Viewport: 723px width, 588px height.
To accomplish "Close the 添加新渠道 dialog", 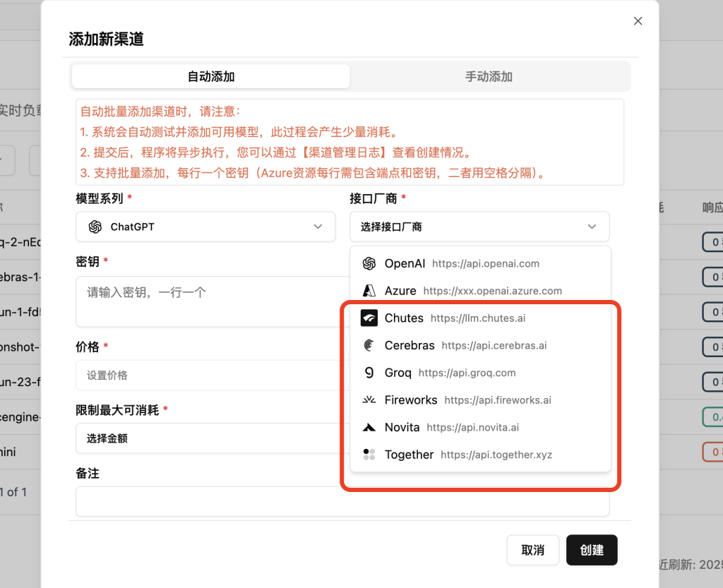I will click(638, 21).
